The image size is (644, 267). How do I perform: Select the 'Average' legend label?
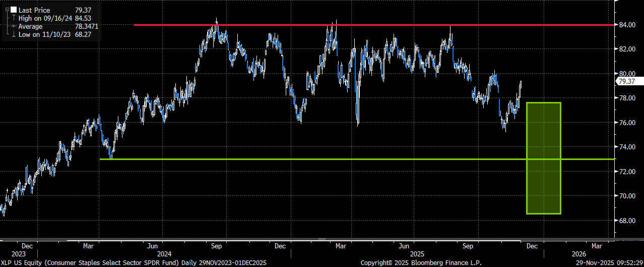pos(30,26)
